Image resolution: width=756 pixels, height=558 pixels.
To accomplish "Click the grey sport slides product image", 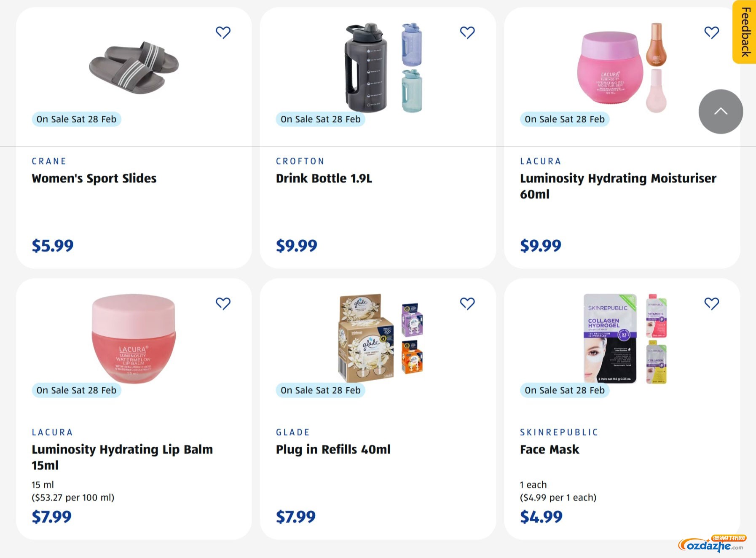I will [134, 67].
